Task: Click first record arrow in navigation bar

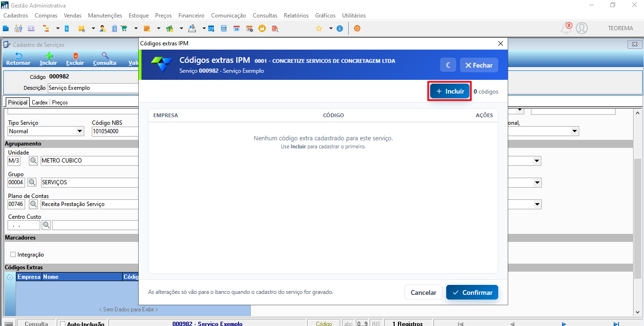Action: click(x=460, y=324)
